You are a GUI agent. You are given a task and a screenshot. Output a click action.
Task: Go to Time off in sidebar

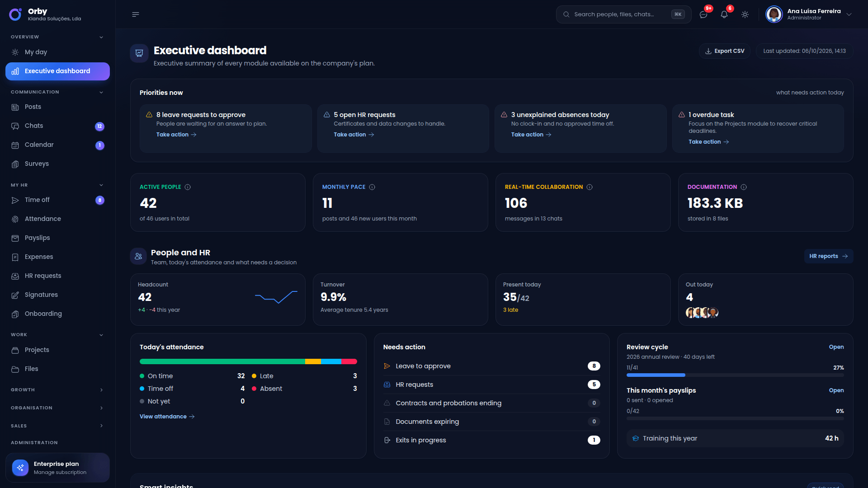[x=57, y=200]
